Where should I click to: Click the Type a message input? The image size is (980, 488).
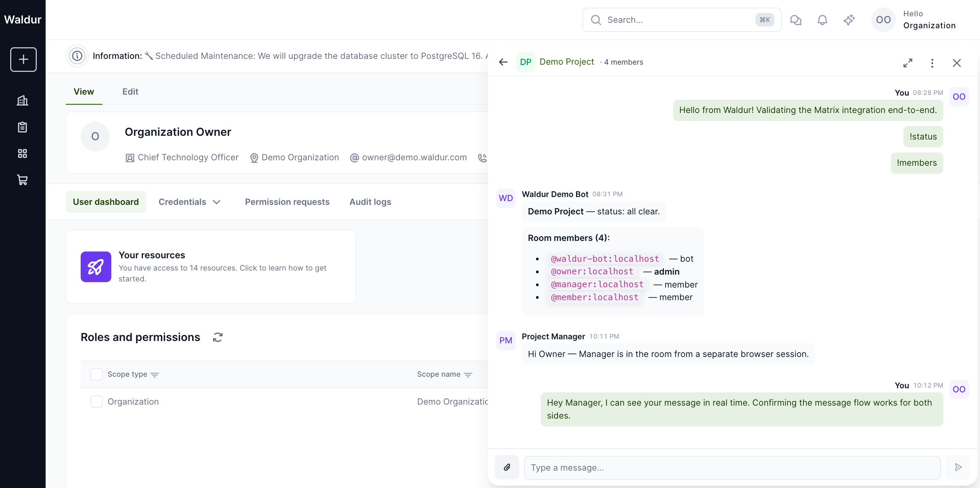point(732,468)
